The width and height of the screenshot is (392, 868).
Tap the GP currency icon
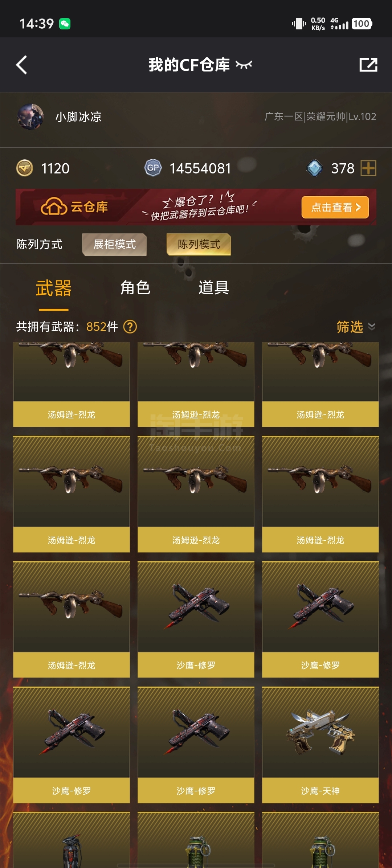click(x=153, y=168)
